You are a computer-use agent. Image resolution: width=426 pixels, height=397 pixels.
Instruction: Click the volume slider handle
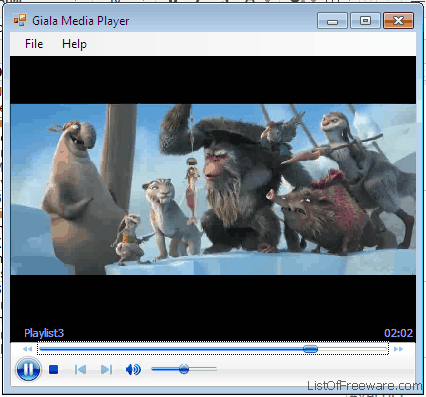pyautogui.click(x=184, y=369)
